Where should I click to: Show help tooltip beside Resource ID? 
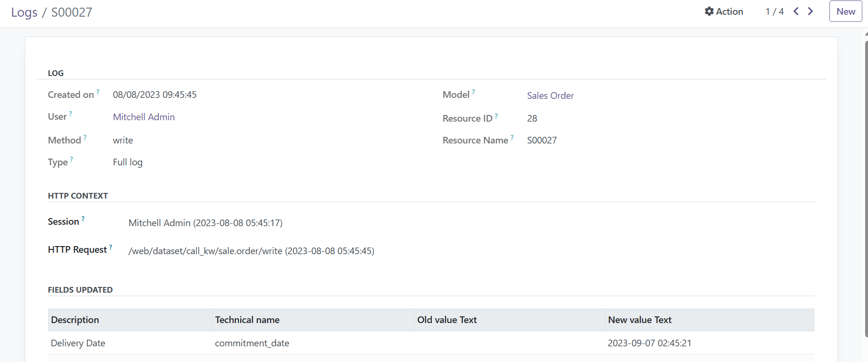496,115
